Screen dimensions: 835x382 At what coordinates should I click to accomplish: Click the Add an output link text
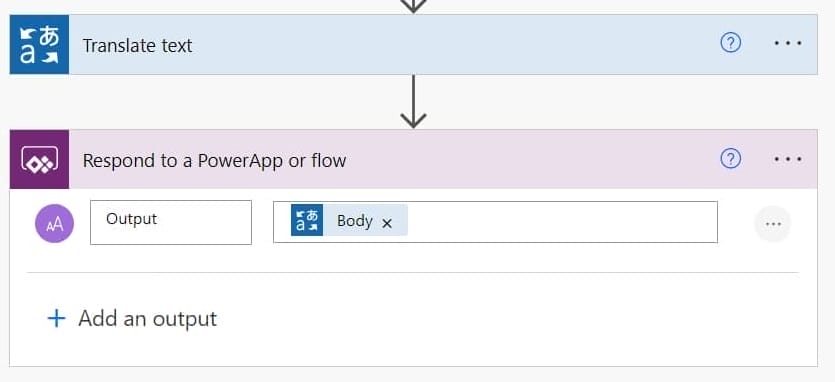point(148,319)
